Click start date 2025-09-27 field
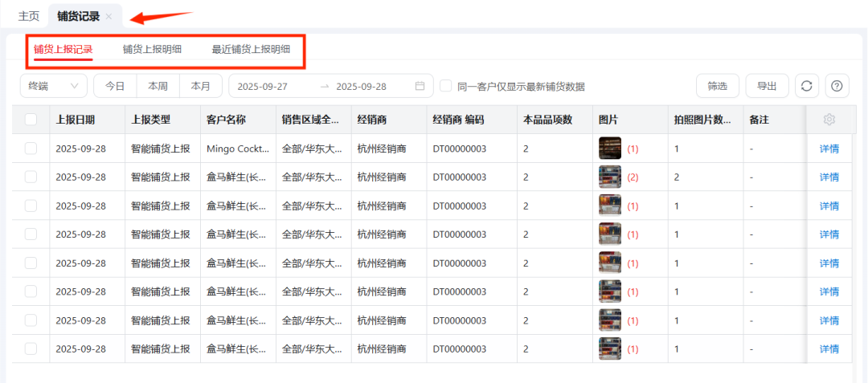868x383 pixels. pos(263,86)
